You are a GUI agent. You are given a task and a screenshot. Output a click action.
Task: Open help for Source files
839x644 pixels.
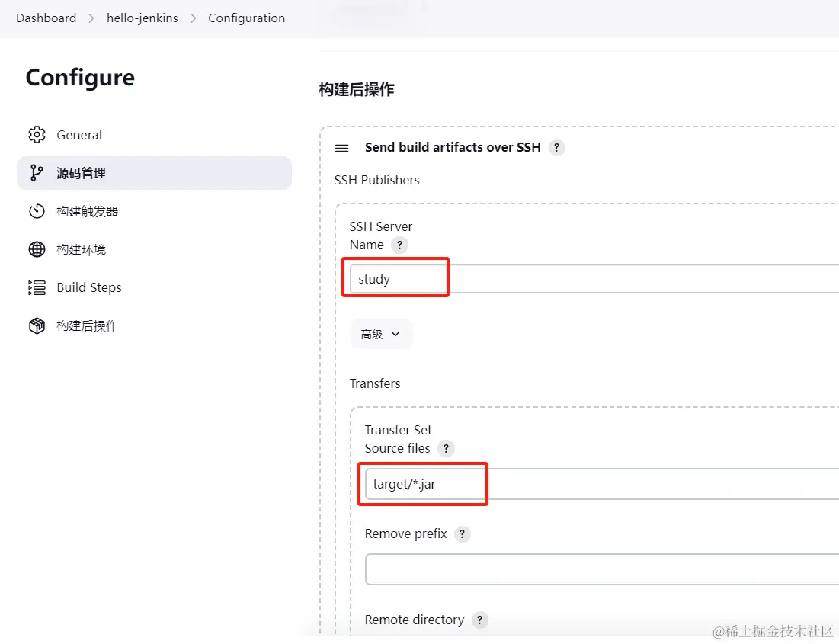[x=446, y=449]
